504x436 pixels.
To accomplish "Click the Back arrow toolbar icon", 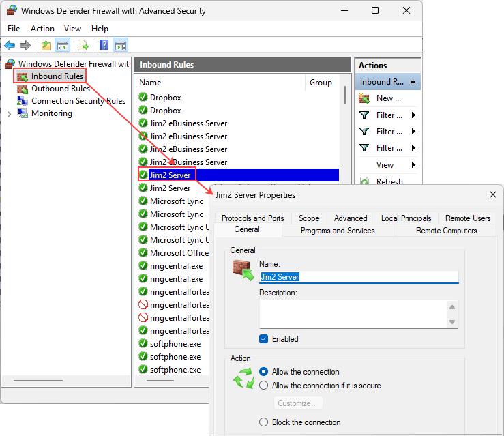I will (x=10, y=45).
